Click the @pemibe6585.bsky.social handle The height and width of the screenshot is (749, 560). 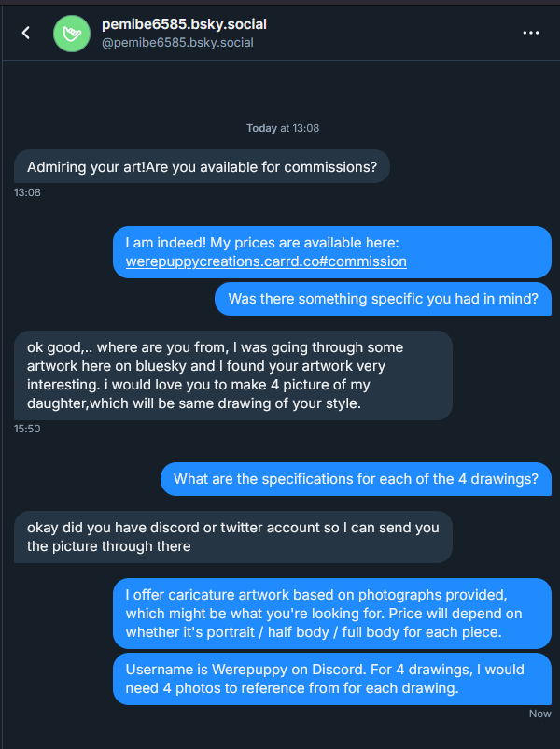tap(177, 43)
